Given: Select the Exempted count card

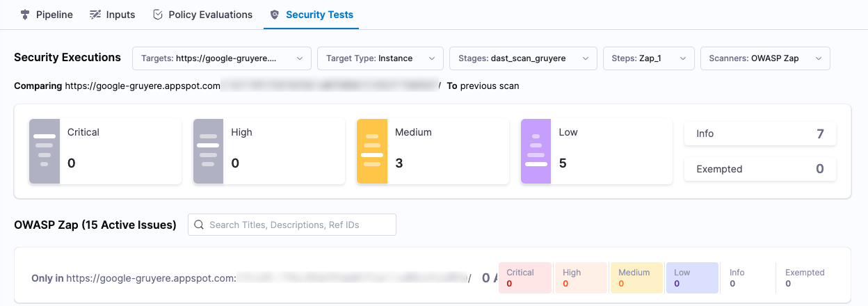Looking at the screenshot, I should (x=759, y=169).
